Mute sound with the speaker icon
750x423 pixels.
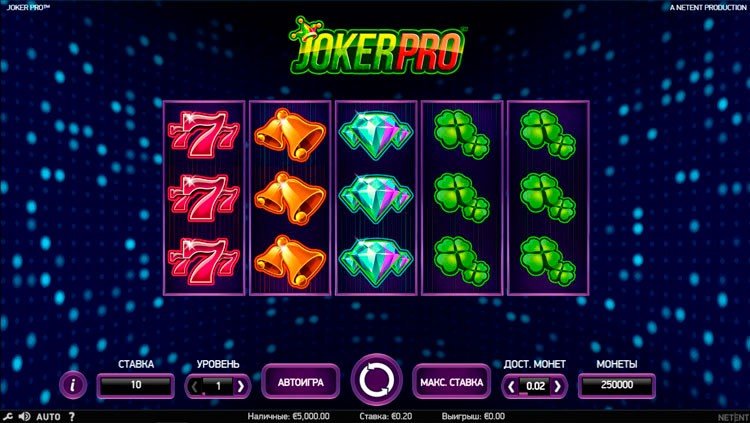[24, 416]
